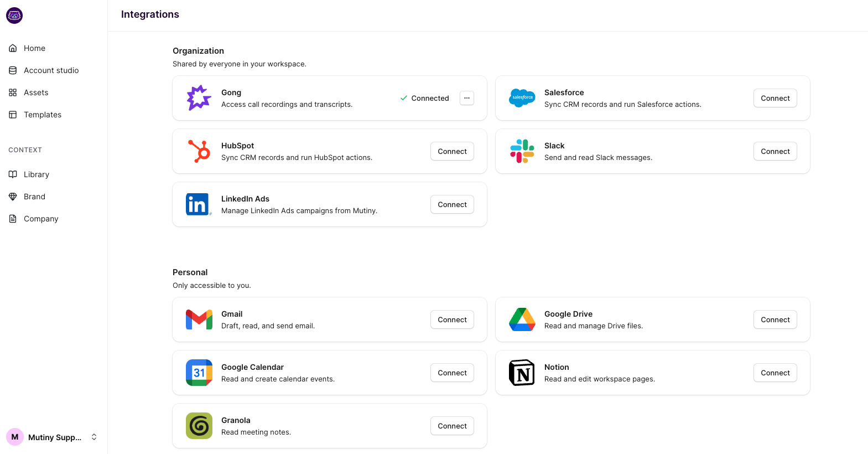This screenshot has width=868, height=454.
Task: Click 'Read and edit workspace pages.' text
Action: (x=600, y=379)
